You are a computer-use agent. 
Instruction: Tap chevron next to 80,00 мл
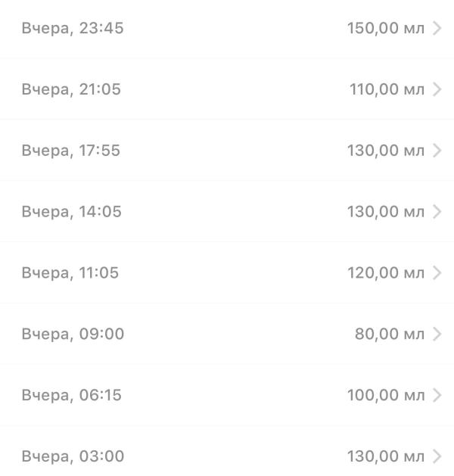[437, 334]
